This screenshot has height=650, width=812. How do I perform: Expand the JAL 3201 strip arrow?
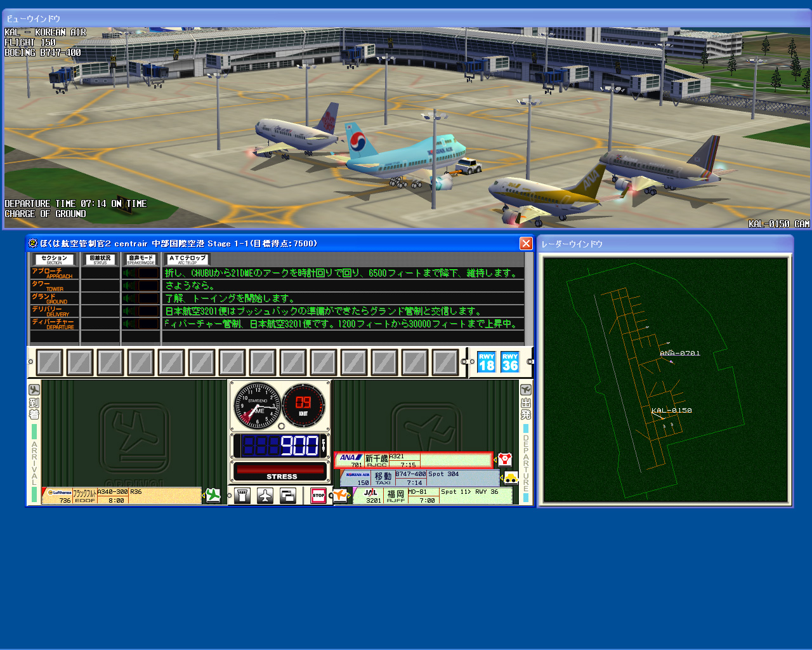(x=349, y=496)
